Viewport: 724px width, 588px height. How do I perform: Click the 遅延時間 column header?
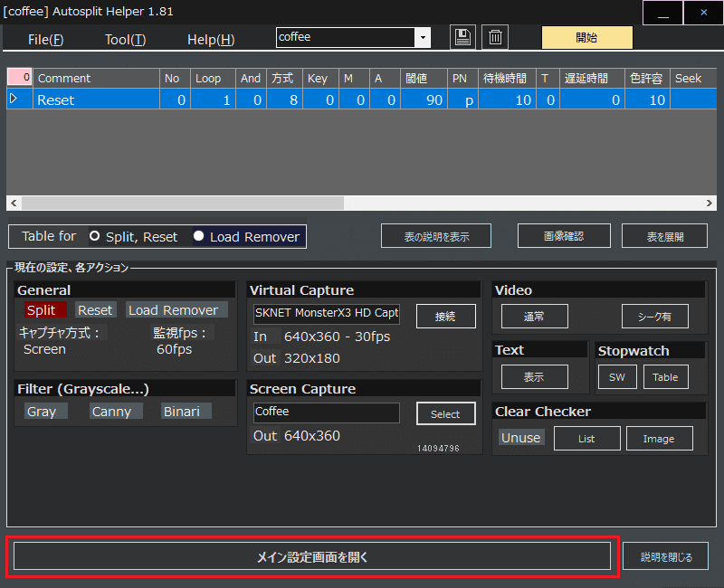592,78
